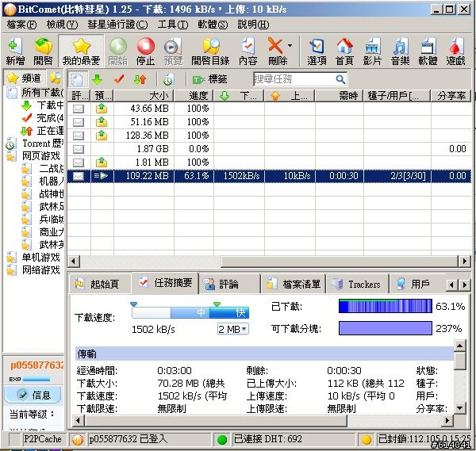
Task: Click the 已下載 progress bar
Action: [x=386, y=306]
